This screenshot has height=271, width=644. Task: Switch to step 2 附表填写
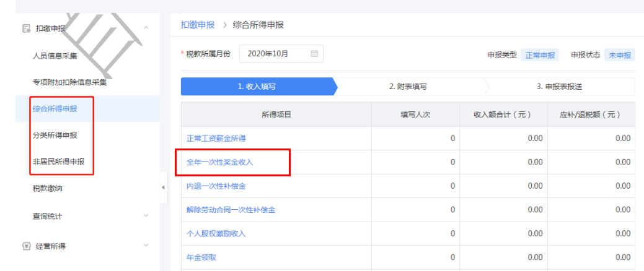(407, 87)
